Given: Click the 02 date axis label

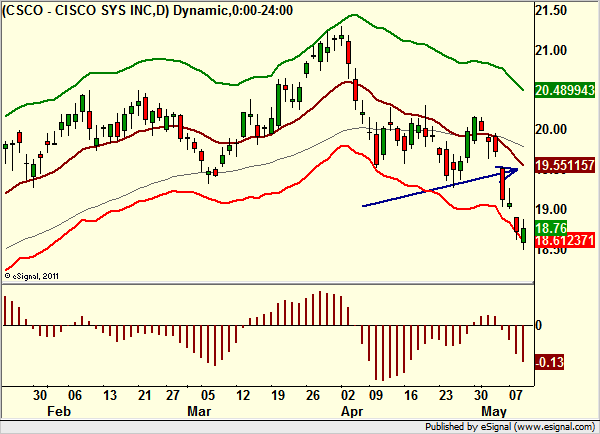Looking at the screenshot, I should tap(348, 395).
